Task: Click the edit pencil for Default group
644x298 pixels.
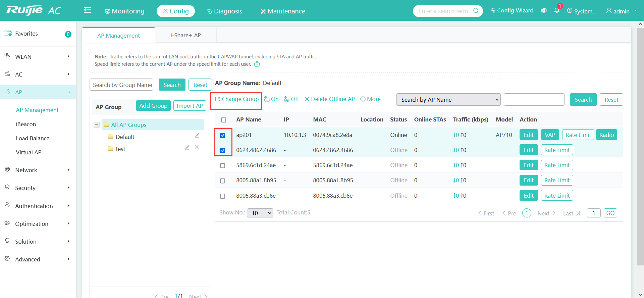Action: point(197,136)
